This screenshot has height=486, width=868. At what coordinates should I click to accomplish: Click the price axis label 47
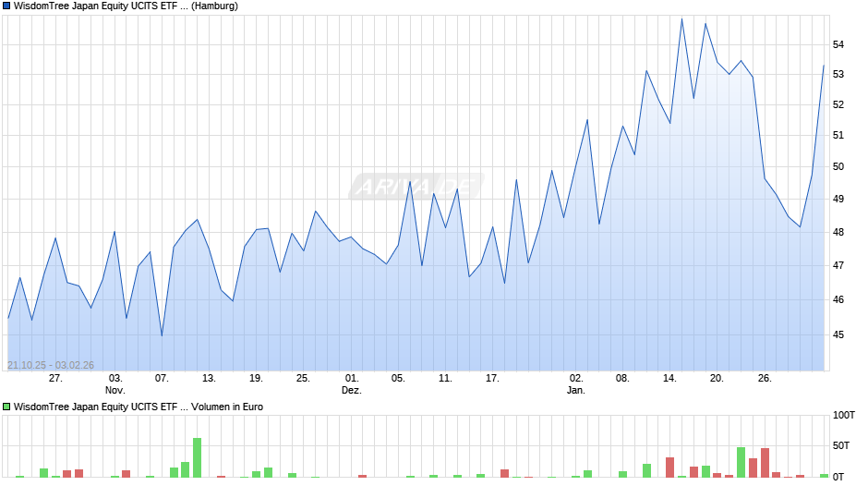click(x=838, y=265)
